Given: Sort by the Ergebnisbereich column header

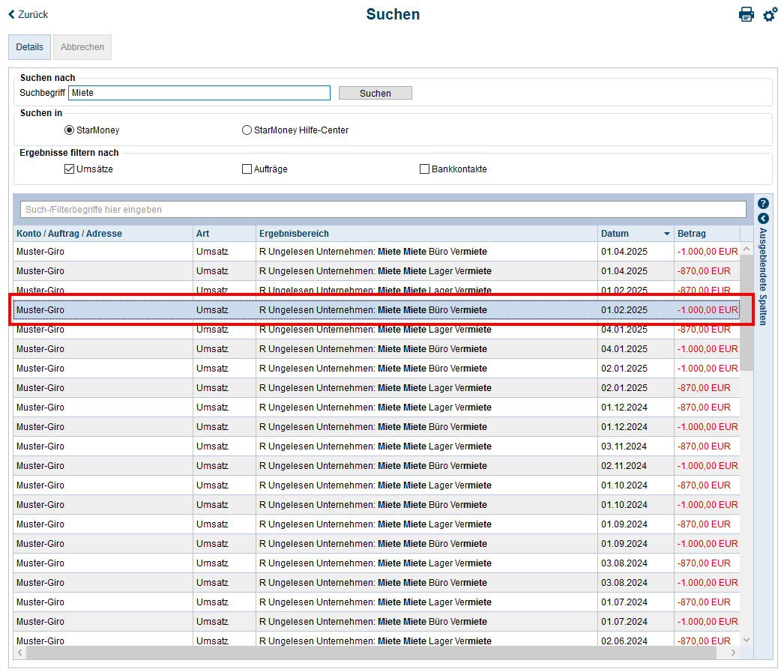Looking at the screenshot, I should [426, 233].
